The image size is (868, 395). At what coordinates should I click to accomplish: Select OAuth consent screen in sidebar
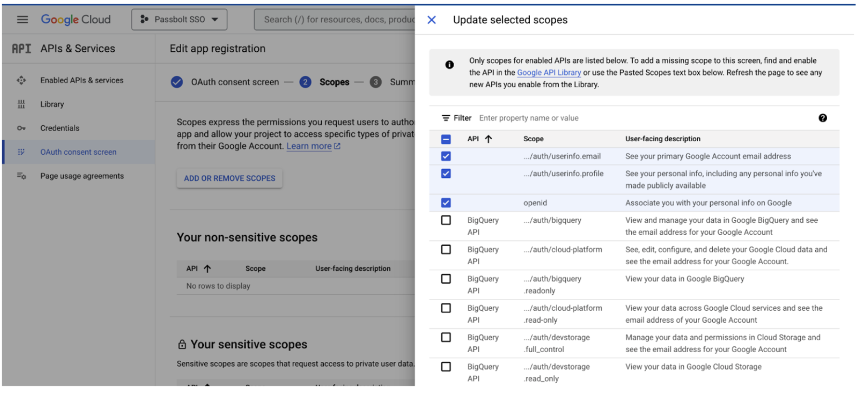point(79,152)
